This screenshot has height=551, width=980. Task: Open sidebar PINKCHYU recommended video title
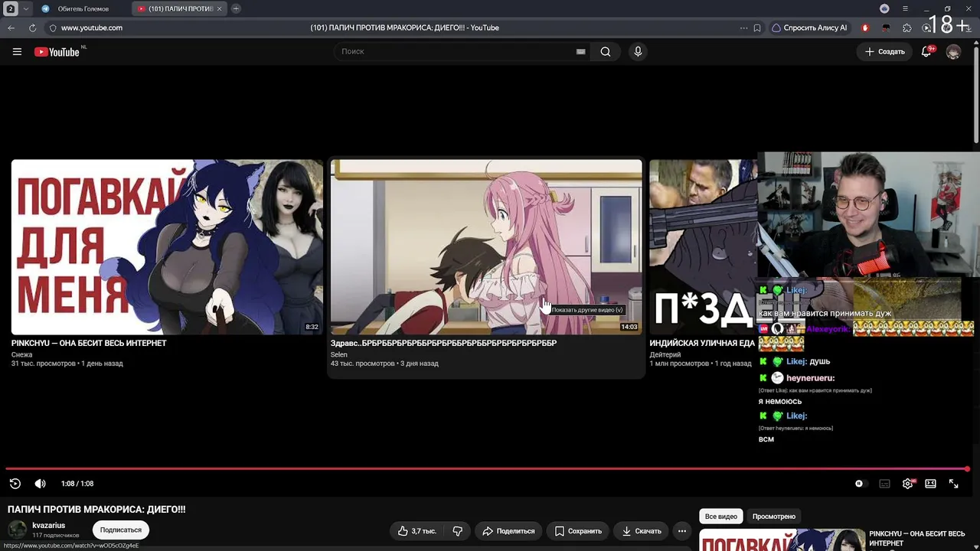[x=917, y=538]
